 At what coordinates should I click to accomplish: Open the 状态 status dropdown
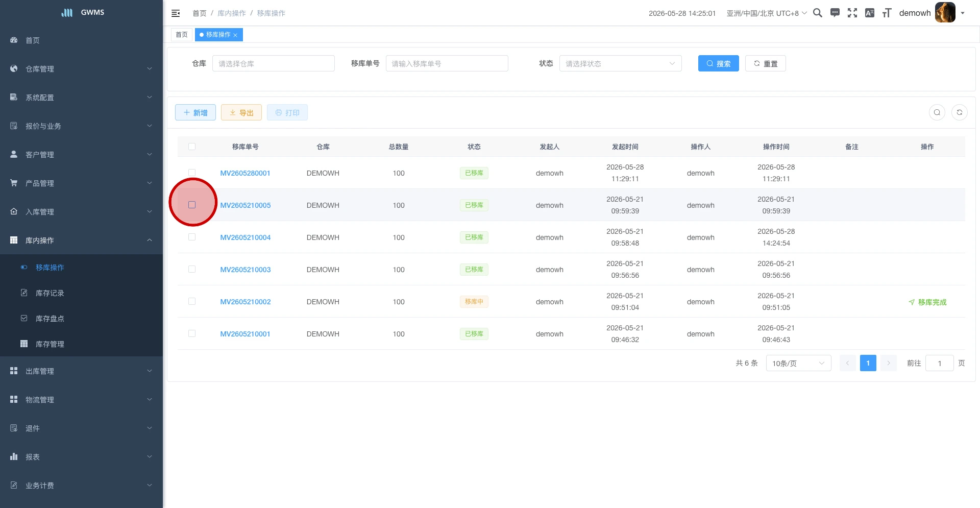point(621,63)
